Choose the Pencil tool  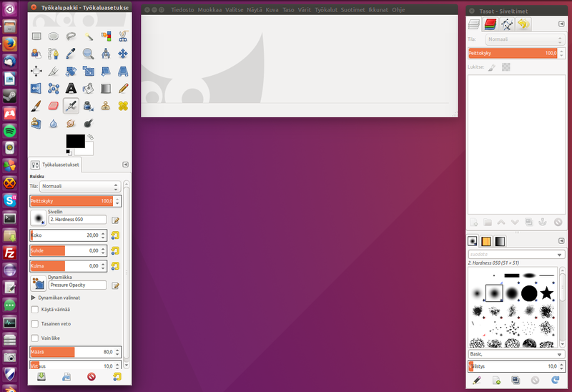tap(123, 89)
